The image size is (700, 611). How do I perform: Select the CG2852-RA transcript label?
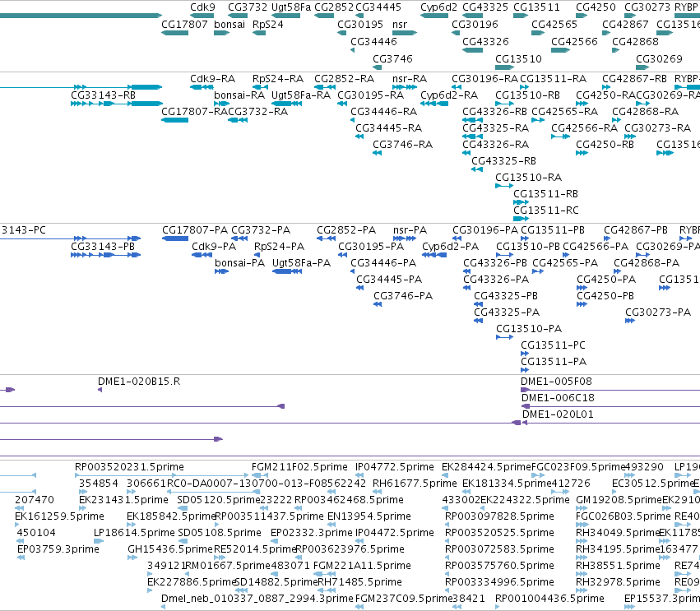coord(344,79)
